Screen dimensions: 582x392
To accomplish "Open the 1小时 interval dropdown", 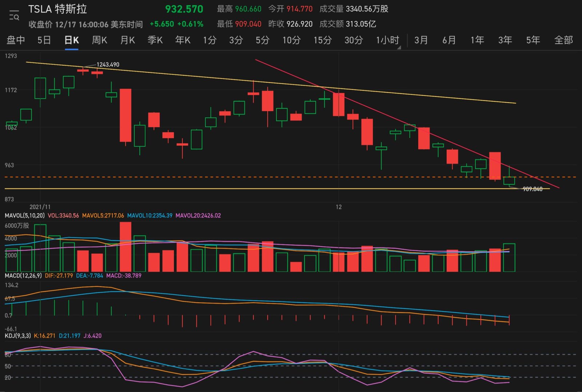I will [x=388, y=40].
